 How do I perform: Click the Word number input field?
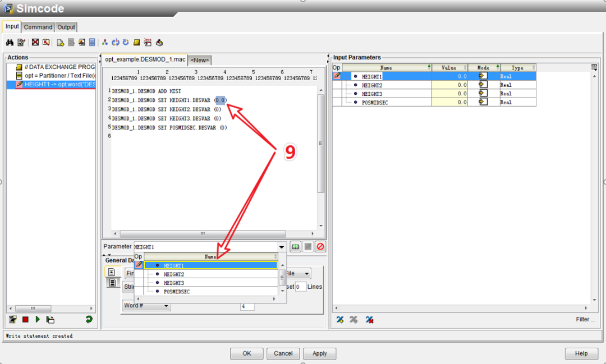(247, 306)
